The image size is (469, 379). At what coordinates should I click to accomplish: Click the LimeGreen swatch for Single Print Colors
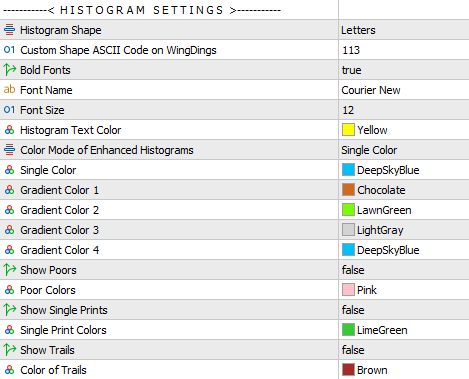click(348, 330)
